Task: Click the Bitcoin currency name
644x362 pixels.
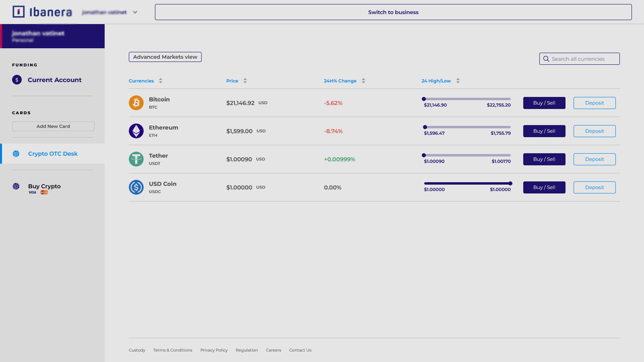Action: (x=159, y=99)
